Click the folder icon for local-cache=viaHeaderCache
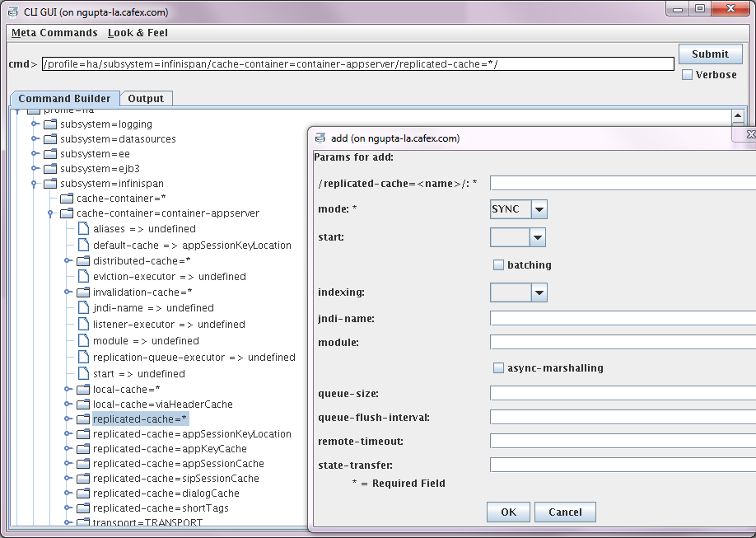The image size is (756, 538). coord(83,405)
